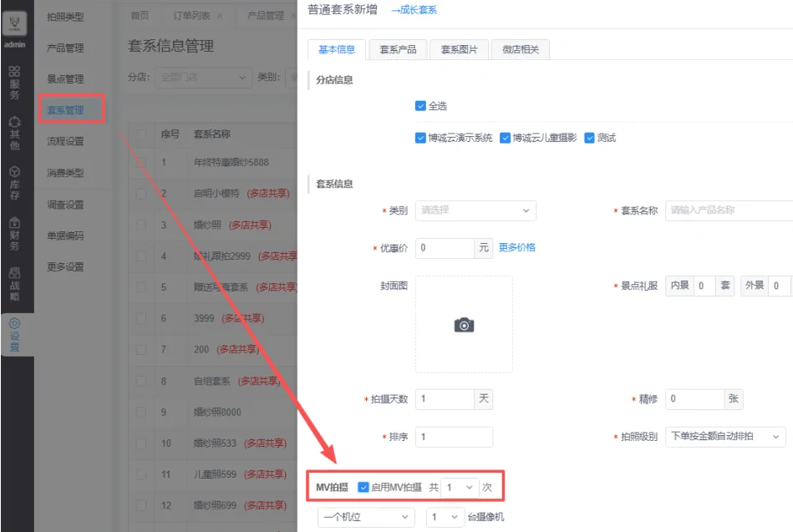Screen dimensions: 793x532
Task: Open the 设置 settings section in the sidebar
Action: [14, 334]
